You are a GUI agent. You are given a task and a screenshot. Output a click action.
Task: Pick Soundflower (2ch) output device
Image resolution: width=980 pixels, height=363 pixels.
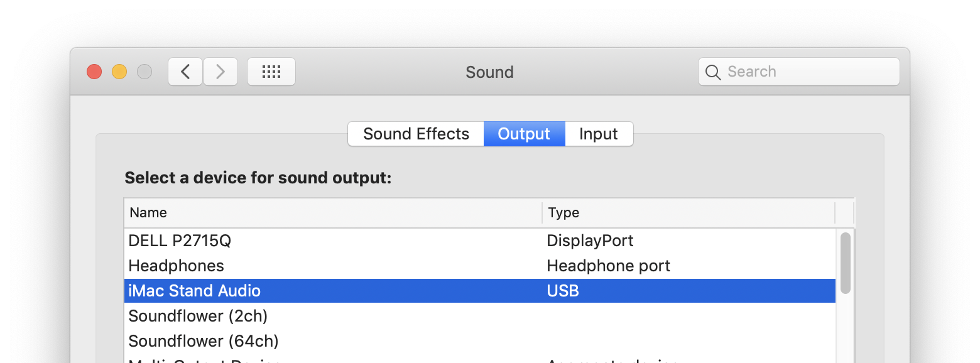pyautogui.click(x=480, y=315)
